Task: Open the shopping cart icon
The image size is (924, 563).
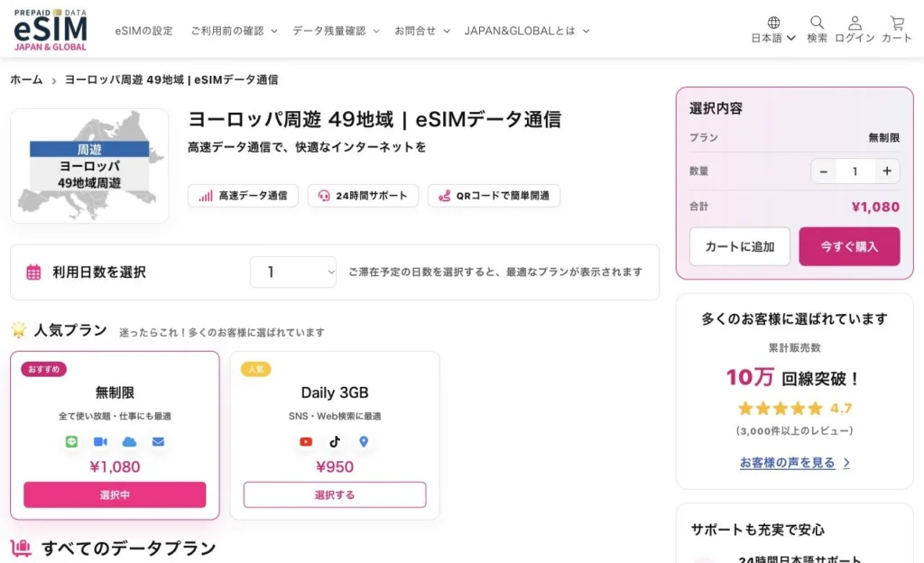Action: tap(897, 23)
